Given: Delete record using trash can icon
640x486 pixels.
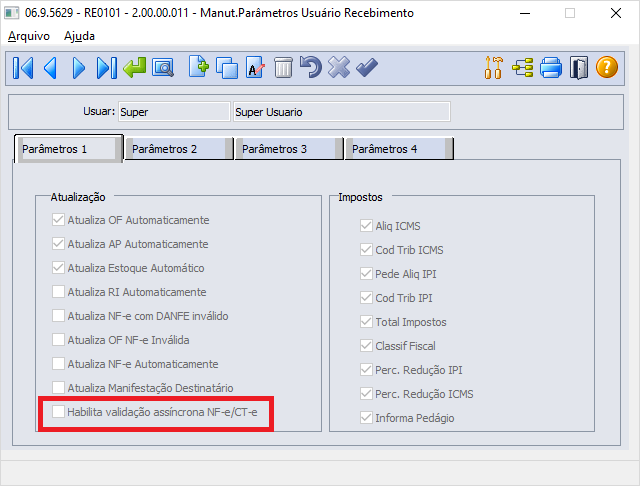Looking at the screenshot, I should 283,68.
